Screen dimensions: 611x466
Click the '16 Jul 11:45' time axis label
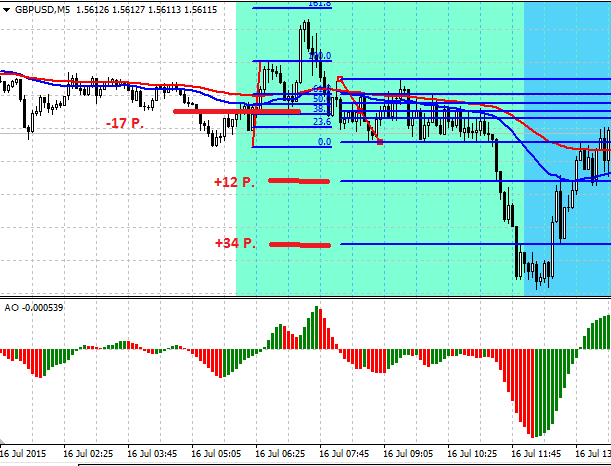pyautogui.click(x=536, y=454)
